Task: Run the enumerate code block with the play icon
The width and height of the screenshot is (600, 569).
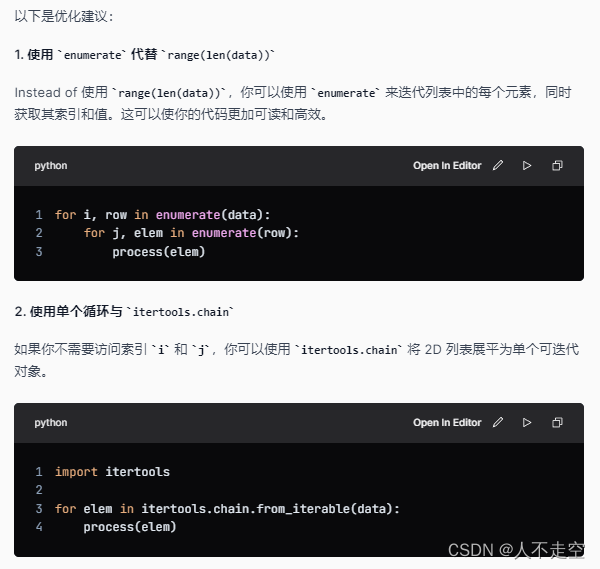Action: pyautogui.click(x=527, y=165)
